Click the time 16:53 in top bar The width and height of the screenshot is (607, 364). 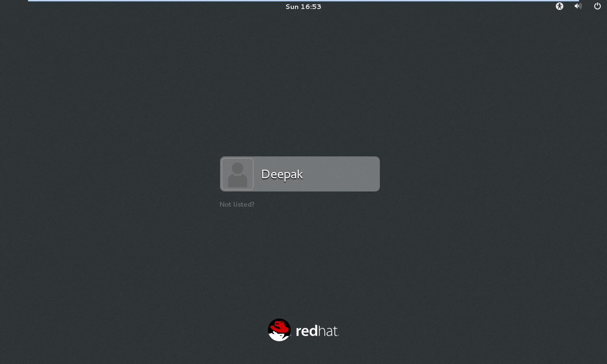tap(311, 7)
